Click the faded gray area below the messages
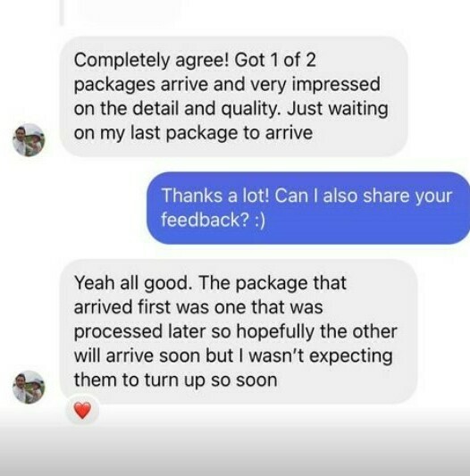 235,447
